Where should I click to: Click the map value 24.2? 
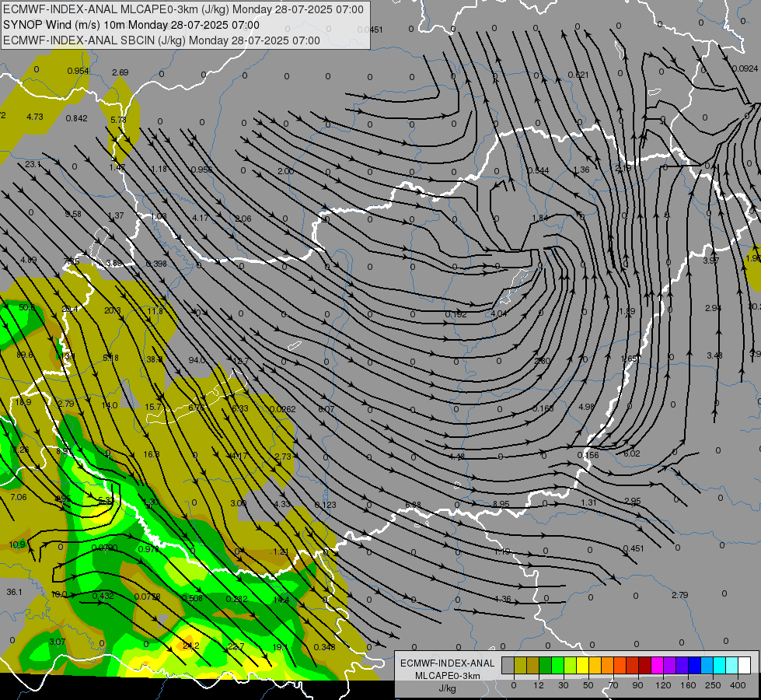pyautogui.click(x=190, y=646)
